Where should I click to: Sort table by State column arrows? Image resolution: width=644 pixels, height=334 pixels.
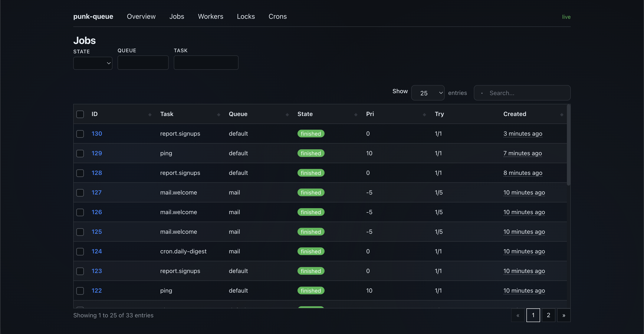tap(356, 114)
